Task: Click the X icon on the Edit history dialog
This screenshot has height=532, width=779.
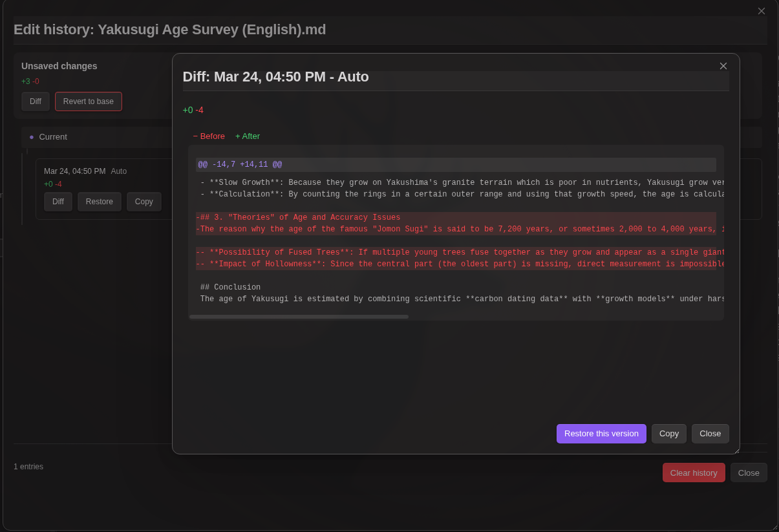Action: tap(761, 11)
